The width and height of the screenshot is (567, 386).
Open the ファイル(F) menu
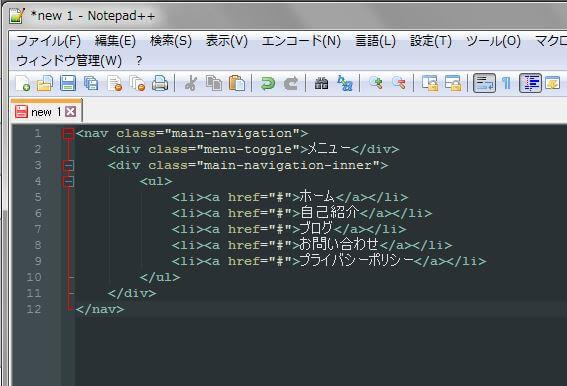pyautogui.click(x=49, y=41)
